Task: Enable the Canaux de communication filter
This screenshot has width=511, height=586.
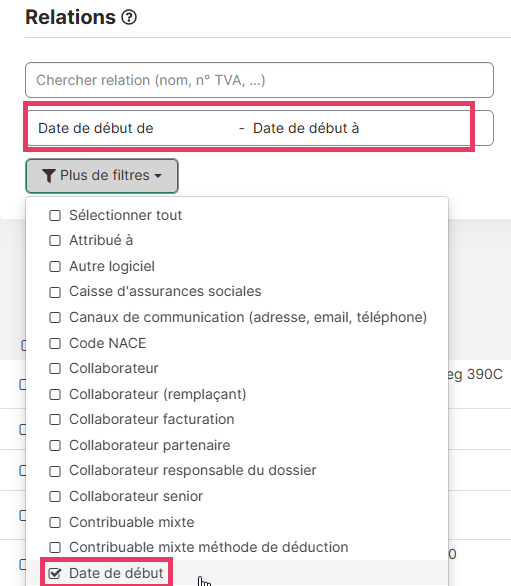Action: tap(55, 317)
